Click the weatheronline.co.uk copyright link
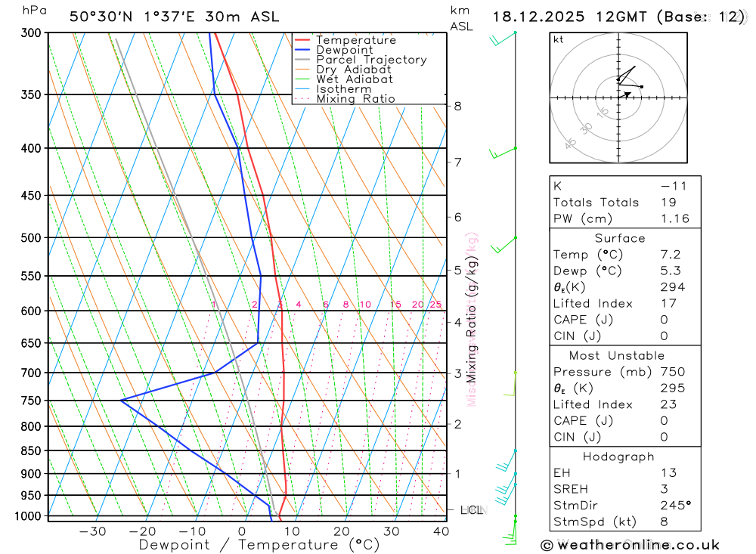The height and width of the screenshot is (554, 756). point(631,546)
